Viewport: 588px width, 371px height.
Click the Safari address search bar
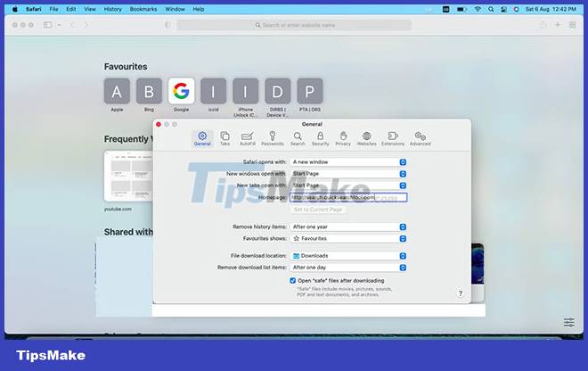(294, 25)
